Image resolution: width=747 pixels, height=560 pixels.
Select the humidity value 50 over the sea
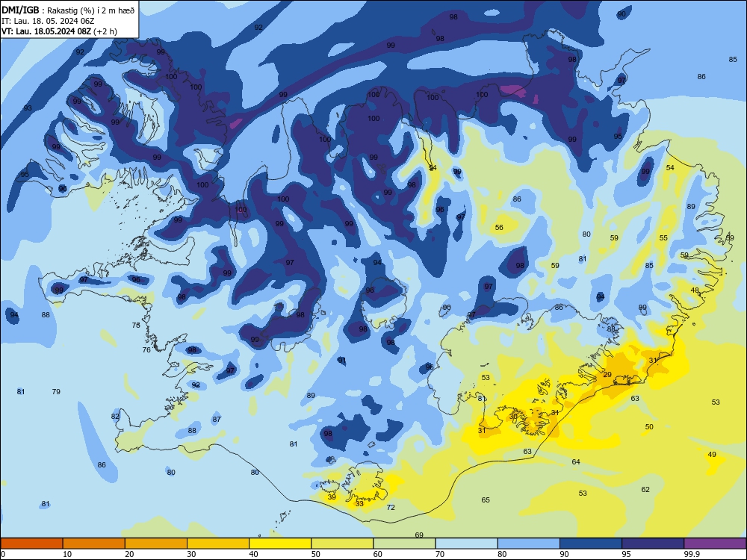(649, 426)
